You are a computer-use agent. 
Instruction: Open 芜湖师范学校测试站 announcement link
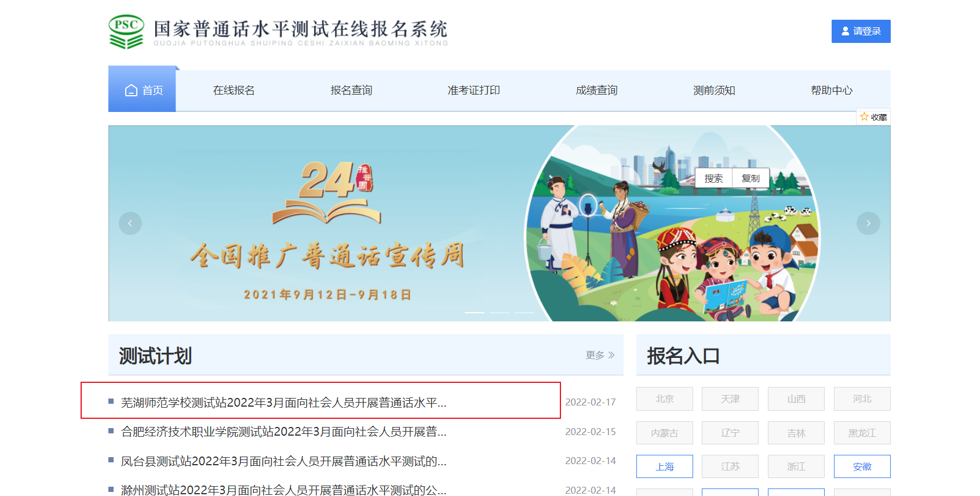pyautogui.click(x=283, y=403)
